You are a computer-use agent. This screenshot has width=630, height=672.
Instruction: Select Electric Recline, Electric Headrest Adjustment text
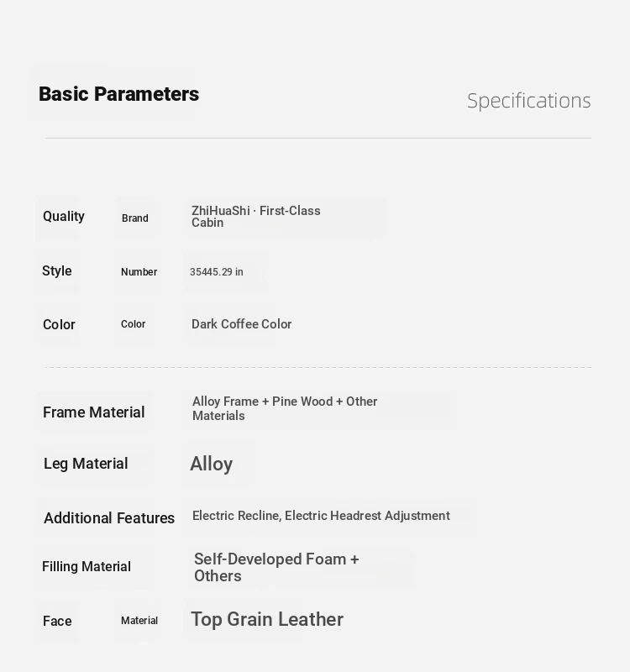click(321, 516)
